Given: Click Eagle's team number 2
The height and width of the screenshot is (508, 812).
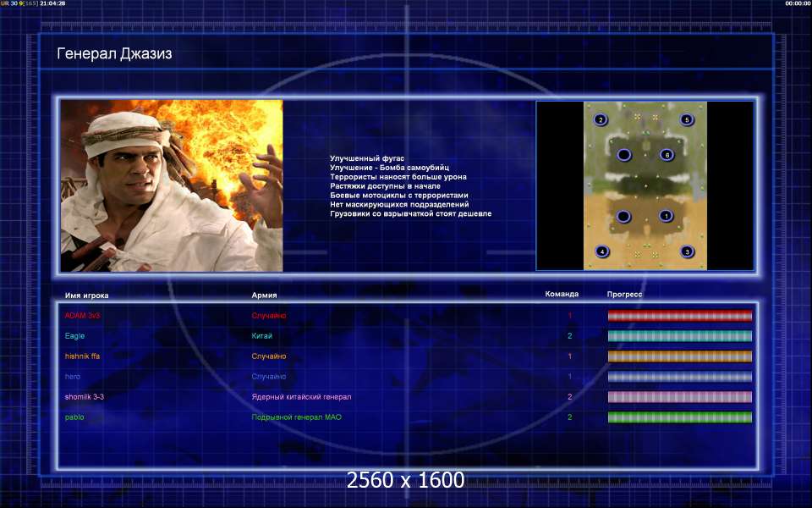Looking at the screenshot, I should pyautogui.click(x=570, y=336).
